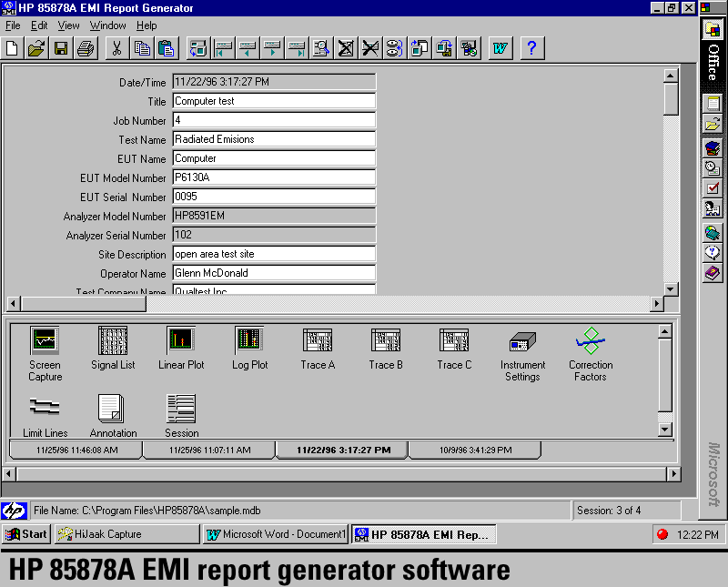
Task: Click the form panel scroll up arrow
Action: (671, 76)
